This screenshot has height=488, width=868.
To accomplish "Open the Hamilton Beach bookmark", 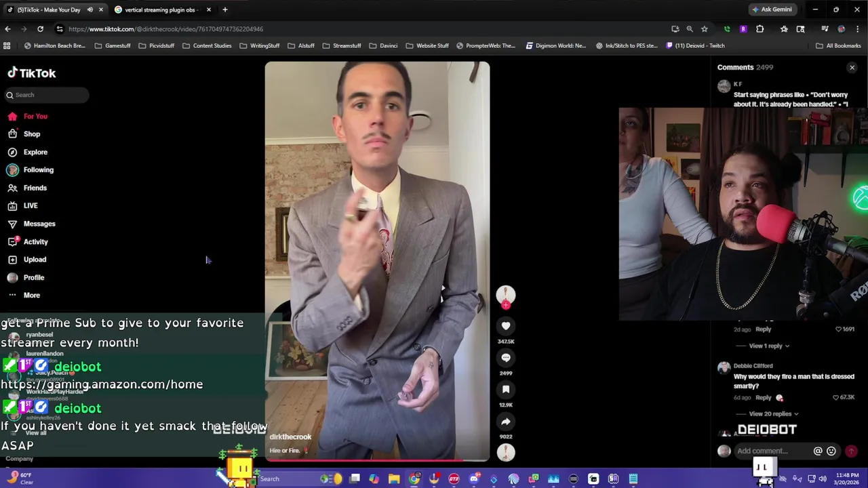I will pos(54,46).
